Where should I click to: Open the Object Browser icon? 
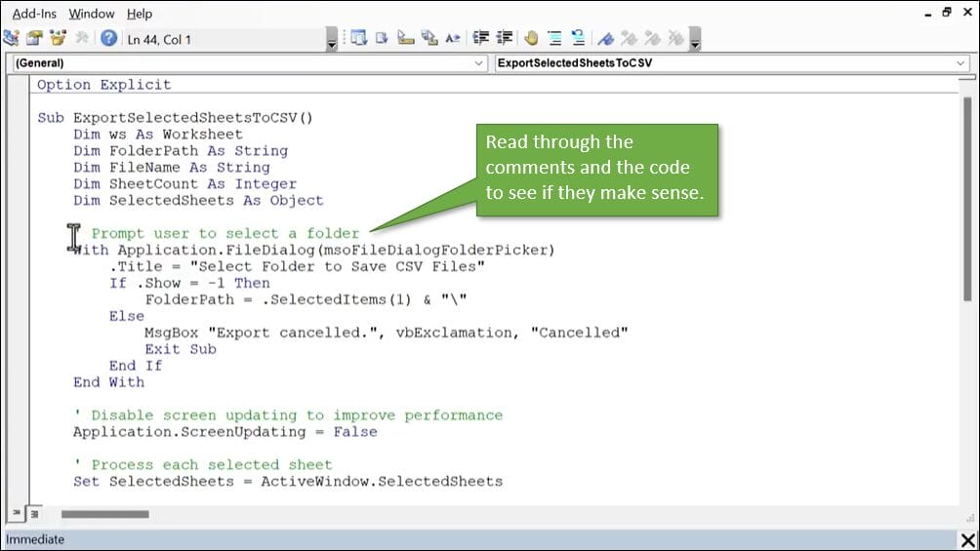point(59,39)
